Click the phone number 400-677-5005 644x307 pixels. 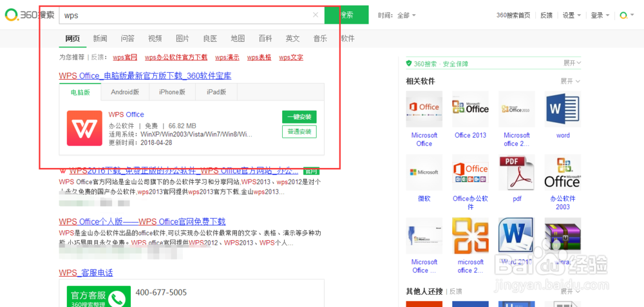tap(161, 293)
